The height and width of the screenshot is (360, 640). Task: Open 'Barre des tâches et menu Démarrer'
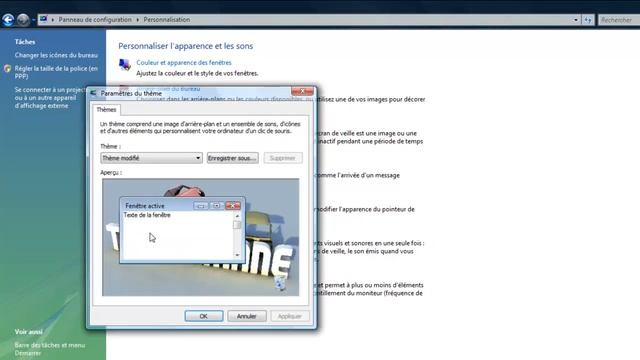click(x=50, y=349)
